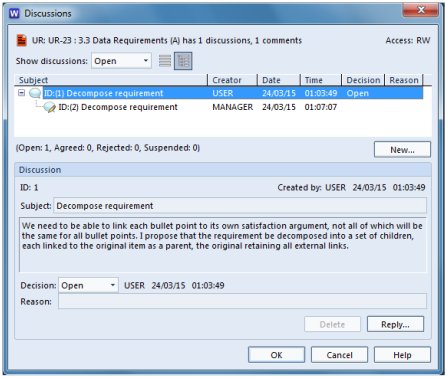Screen dimensions: 447x378
Task: Sort by the Creator column header
Action: (233, 80)
